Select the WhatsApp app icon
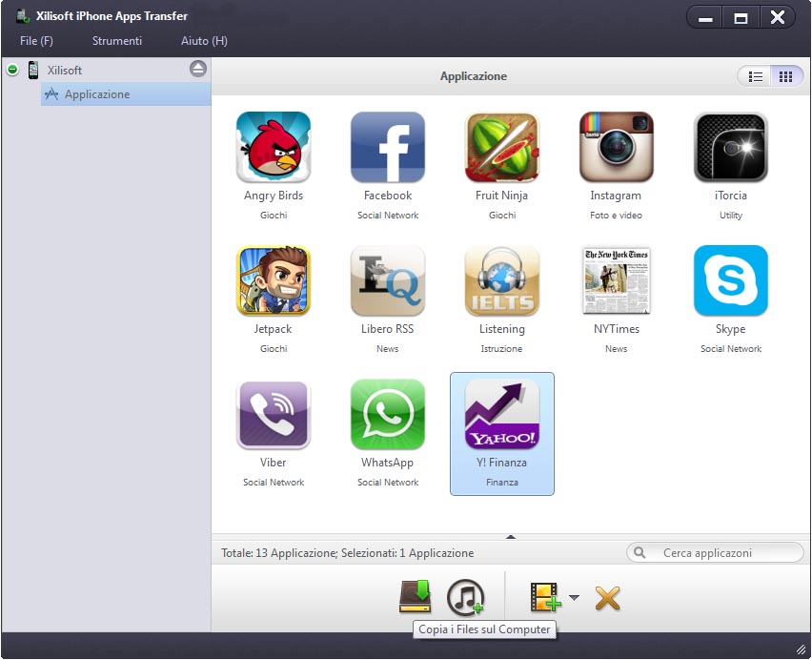 [x=388, y=414]
